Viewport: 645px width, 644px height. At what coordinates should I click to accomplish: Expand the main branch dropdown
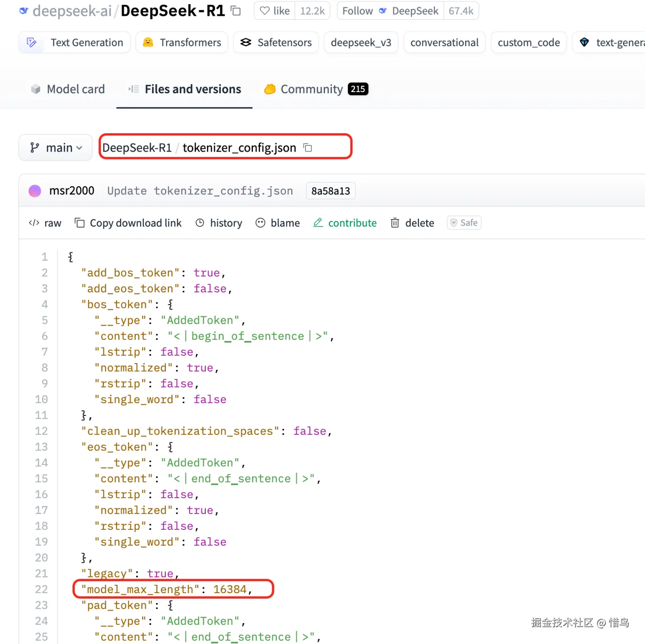point(55,147)
